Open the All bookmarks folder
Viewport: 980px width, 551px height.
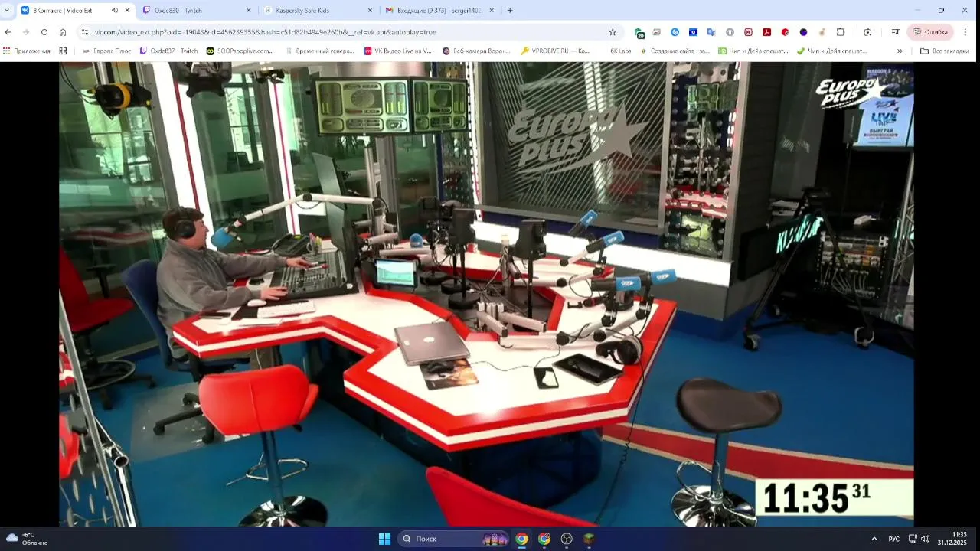pyautogui.click(x=945, y=51)
